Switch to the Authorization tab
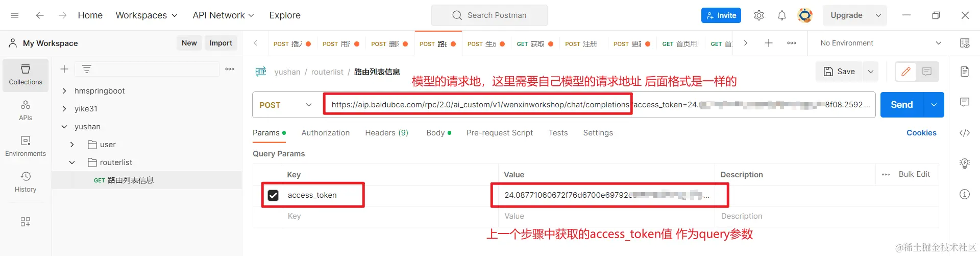Image resolution: width=980 pixels, height=256 pixels. pyautogui.click(x=326, y=133)
